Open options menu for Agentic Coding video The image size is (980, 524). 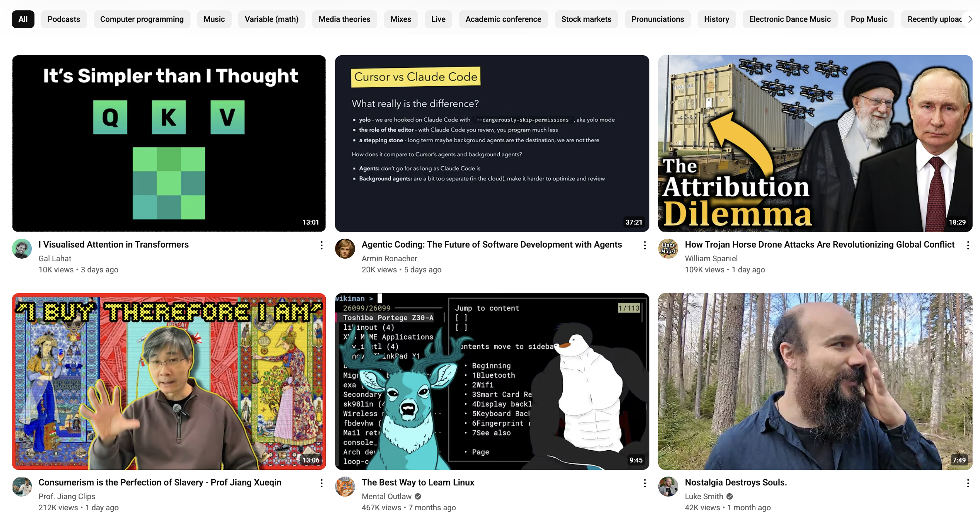pyautogui.click(x=645, y=245)
